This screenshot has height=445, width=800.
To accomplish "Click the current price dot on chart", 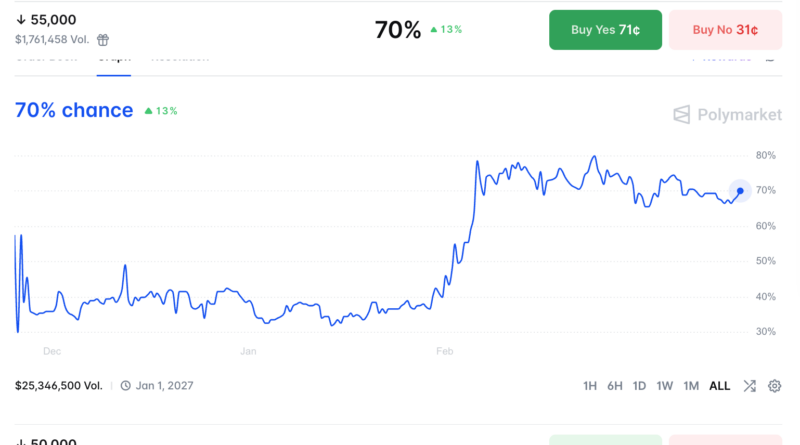I will [740, 190].
